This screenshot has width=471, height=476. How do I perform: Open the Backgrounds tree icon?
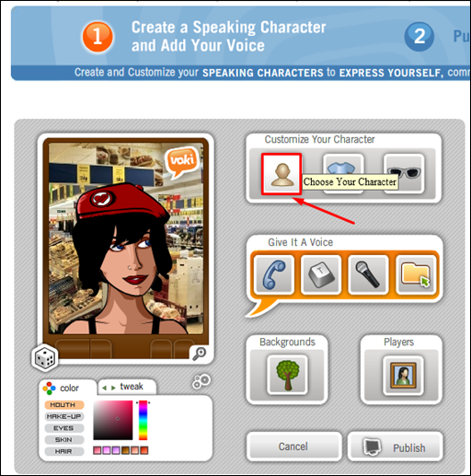click(x=288, y=375)
